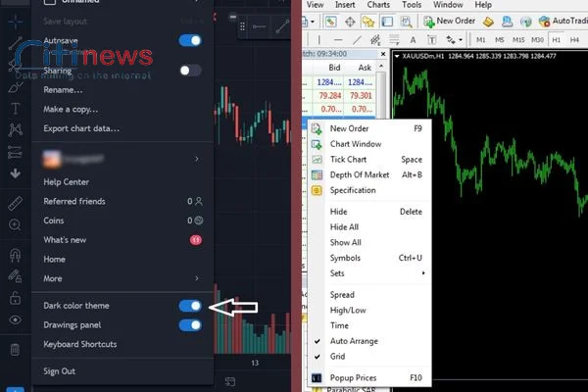Click the horizontal line drawing tool in MetaTrader
The height and width of the screenshot is (392, 588).
(x=338, y=40)
